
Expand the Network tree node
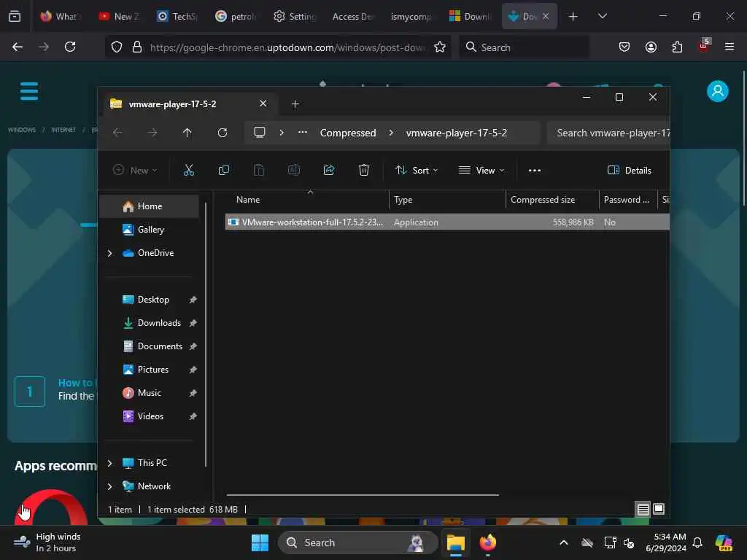point(109,486)
